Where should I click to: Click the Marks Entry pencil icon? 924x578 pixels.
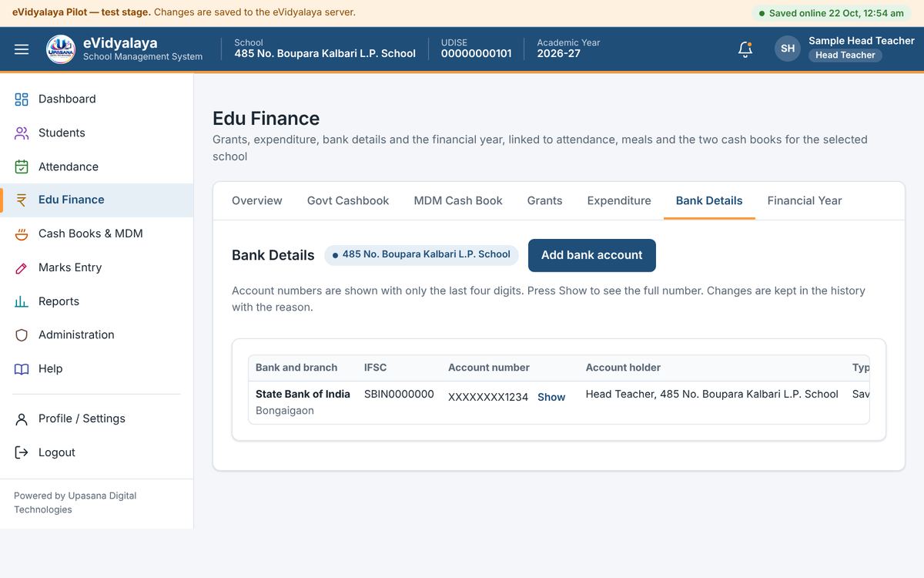[x=22, y=267]
